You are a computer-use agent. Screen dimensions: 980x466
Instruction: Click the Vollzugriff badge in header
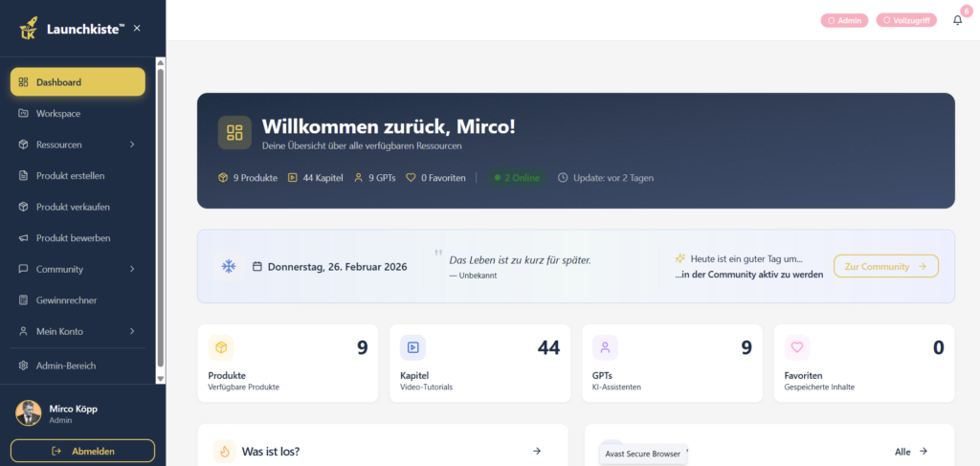(x=906, y=21)
